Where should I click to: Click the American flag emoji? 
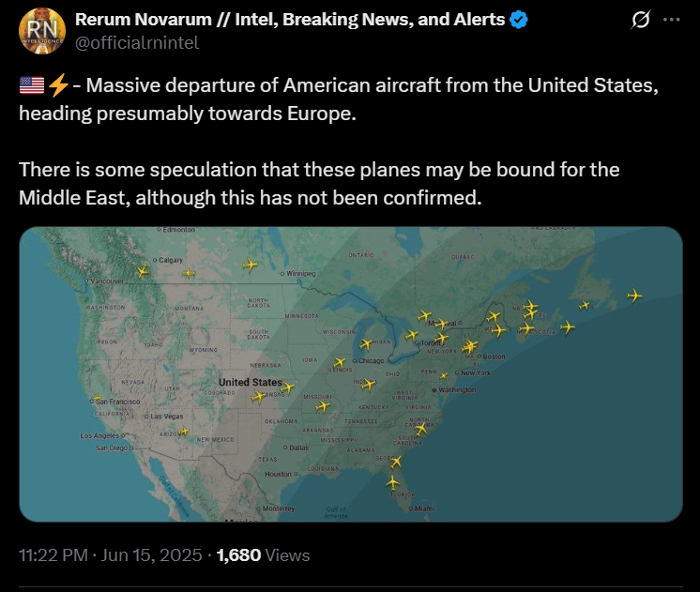coord(32,85)
